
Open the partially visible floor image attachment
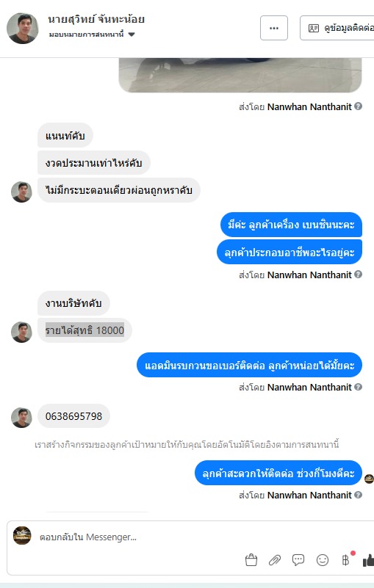click(240, 75)
